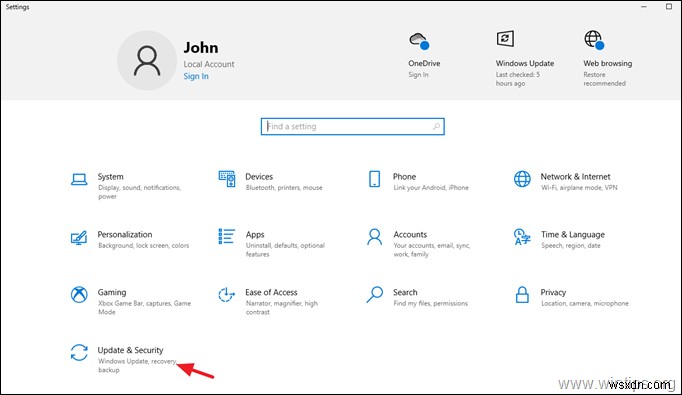Click 'Last checked: 5 hours ago' text
This screenshot has height=395, width=682.
(x=518, y=79)
